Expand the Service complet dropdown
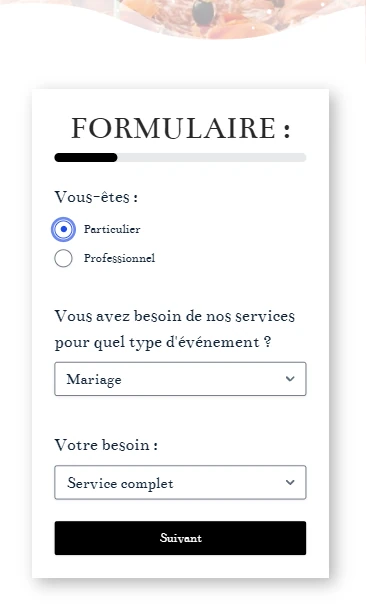Screen dimensions: 366x615 pyautogui.click(x=180, y=482)
